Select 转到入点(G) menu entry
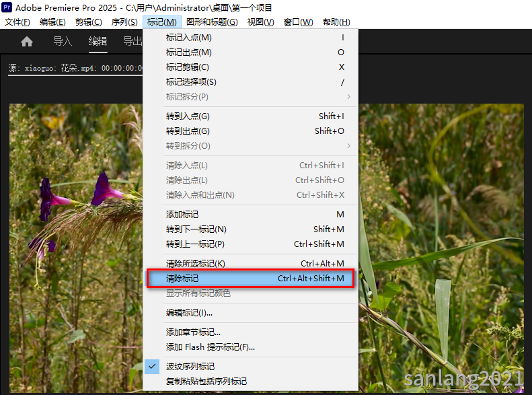Image resolution: width=532 pixels, height=395 pixels. pos(251,116)
